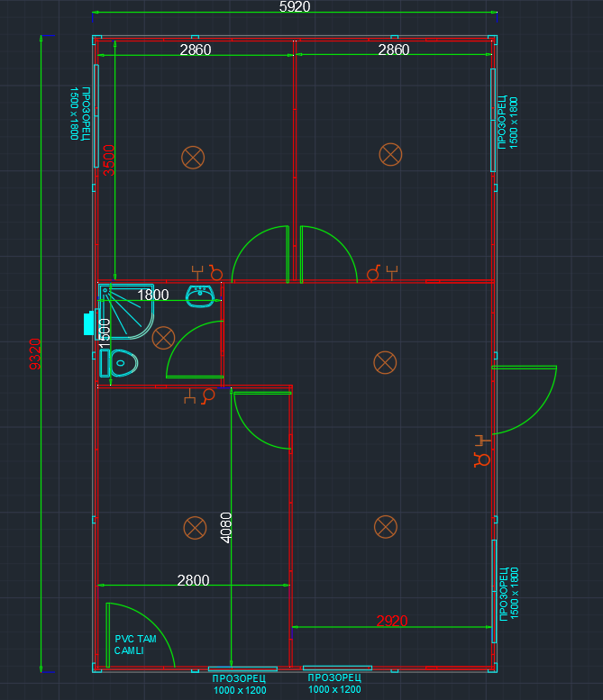Select the bottom-right ПРОЗОРЕЦ 1000 x 1200 label
The image size is (603, 700).
tap(334, 684)
